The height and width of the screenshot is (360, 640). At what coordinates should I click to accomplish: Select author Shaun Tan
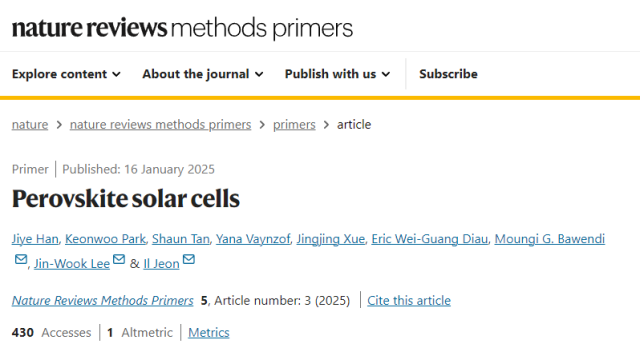click(x=181, y=239)
